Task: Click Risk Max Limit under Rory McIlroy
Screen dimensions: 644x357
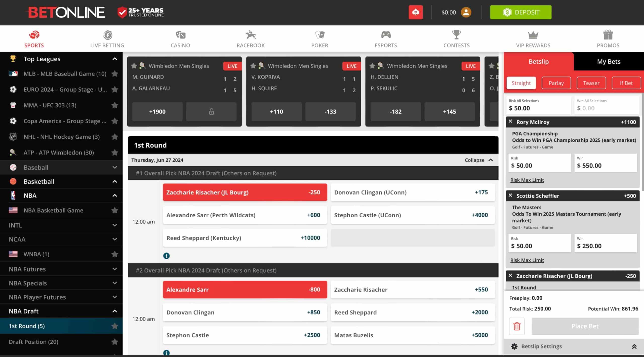Action: pos(527,180)
